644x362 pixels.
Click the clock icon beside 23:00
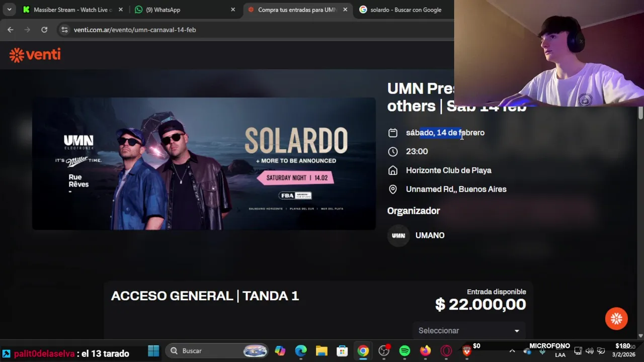393,151
